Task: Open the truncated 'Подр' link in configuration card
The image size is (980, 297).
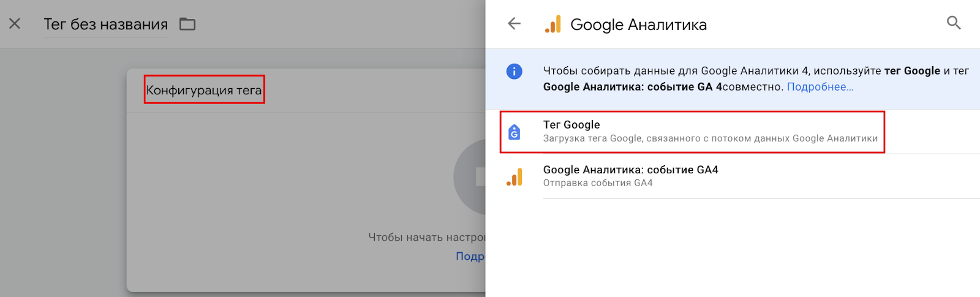Action: click(470, 256)
